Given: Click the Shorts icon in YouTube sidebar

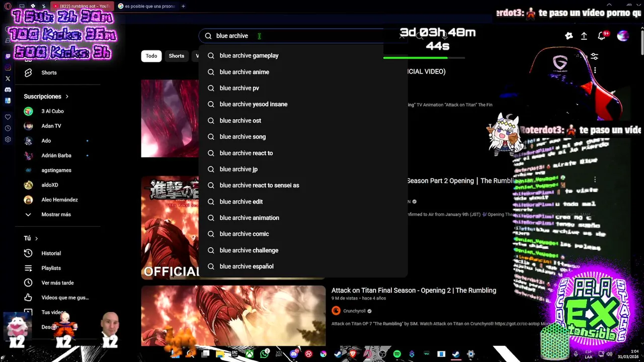Looking at the screenshot, I should pyautogui.click(x=28, y=72).
